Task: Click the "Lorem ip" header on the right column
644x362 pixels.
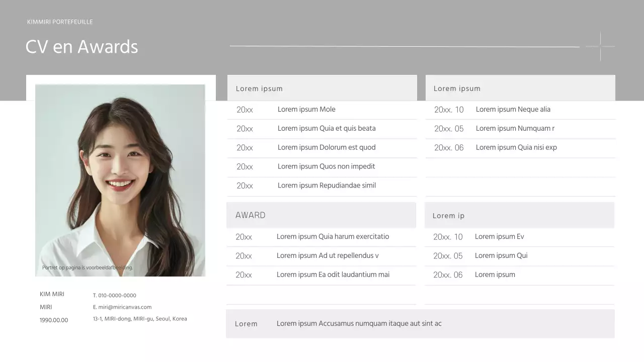Action: [x=448, y=215]
